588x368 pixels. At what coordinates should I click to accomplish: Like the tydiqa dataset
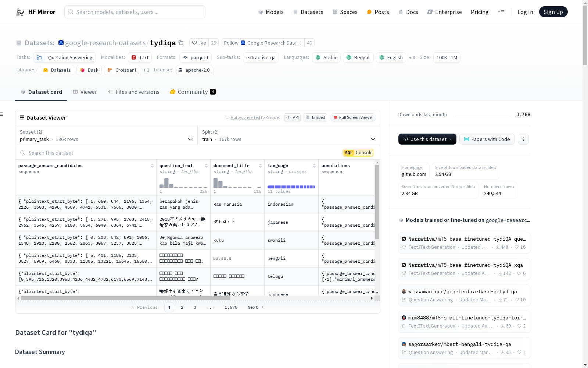pos(199,43)
